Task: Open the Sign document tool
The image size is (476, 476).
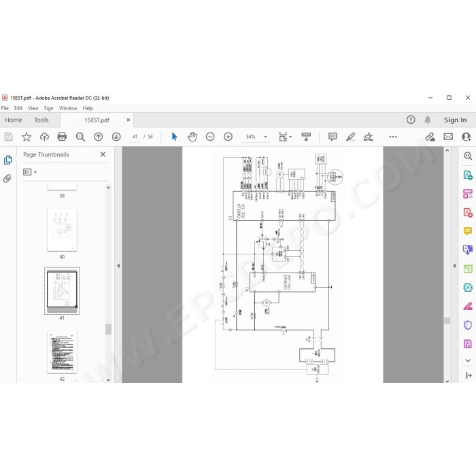Action: coord(369,137)
